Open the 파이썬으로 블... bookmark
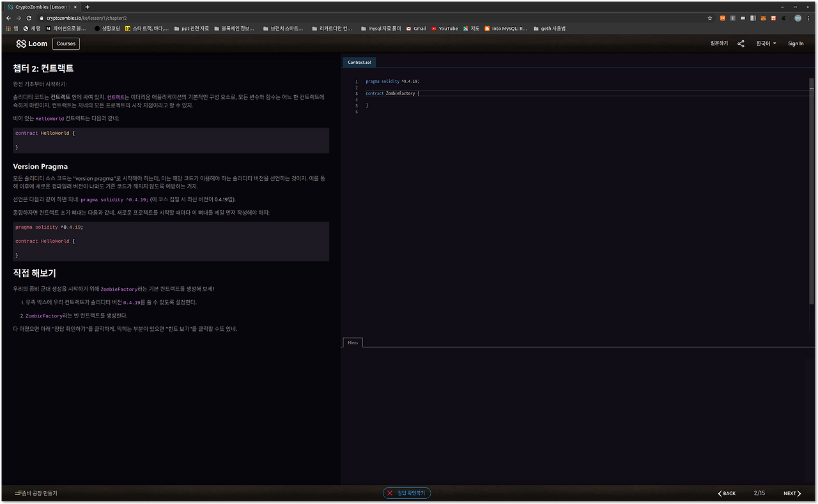Screen dimensions: 818x504 66,28
